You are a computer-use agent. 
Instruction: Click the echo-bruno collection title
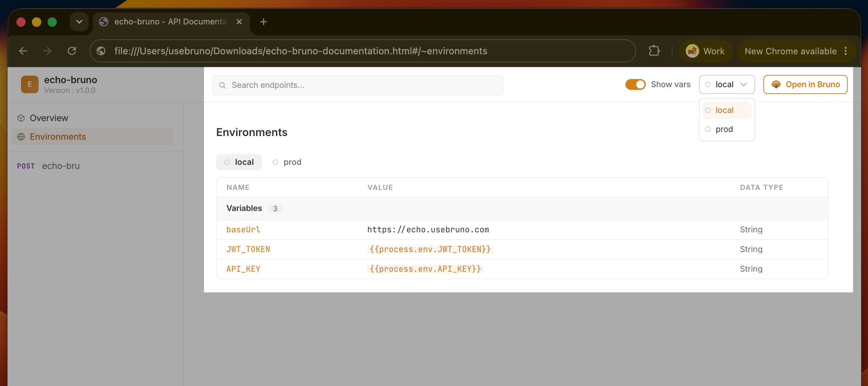click(x=70, y=80)
